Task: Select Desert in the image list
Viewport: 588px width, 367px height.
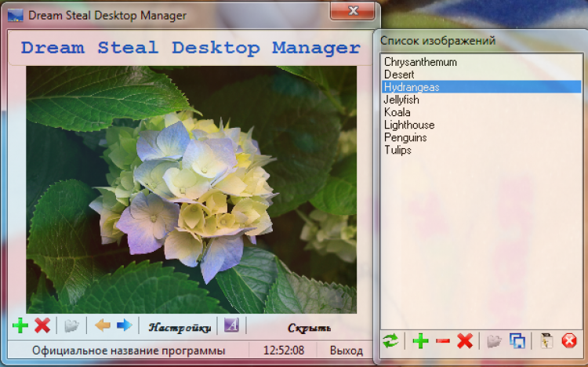Action: pos(481,74)
